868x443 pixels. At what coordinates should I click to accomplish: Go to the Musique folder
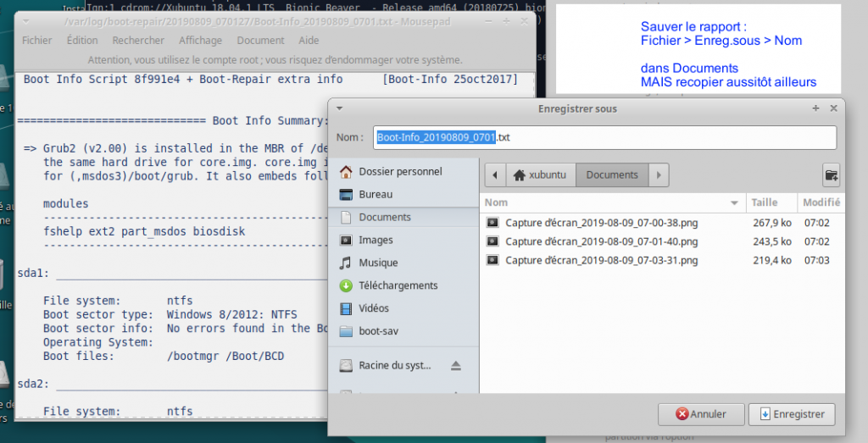pyautogui.click(x=377, y=263)
